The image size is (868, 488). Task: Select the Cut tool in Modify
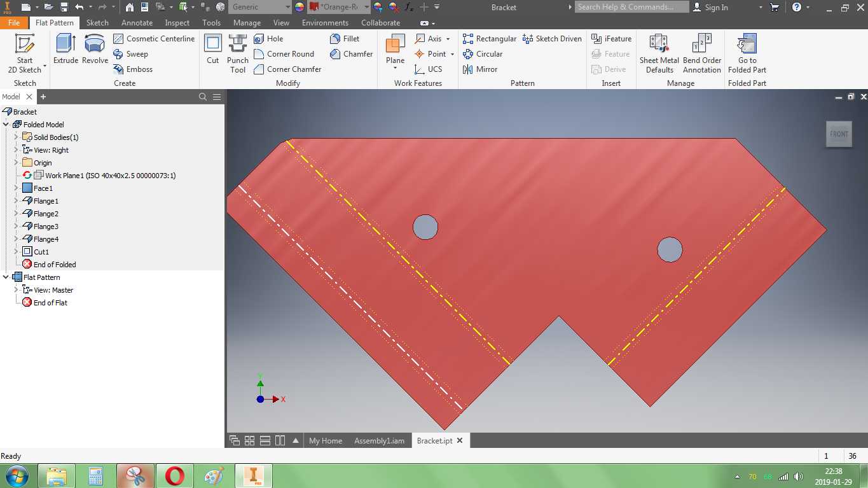[x=212, y=50]
